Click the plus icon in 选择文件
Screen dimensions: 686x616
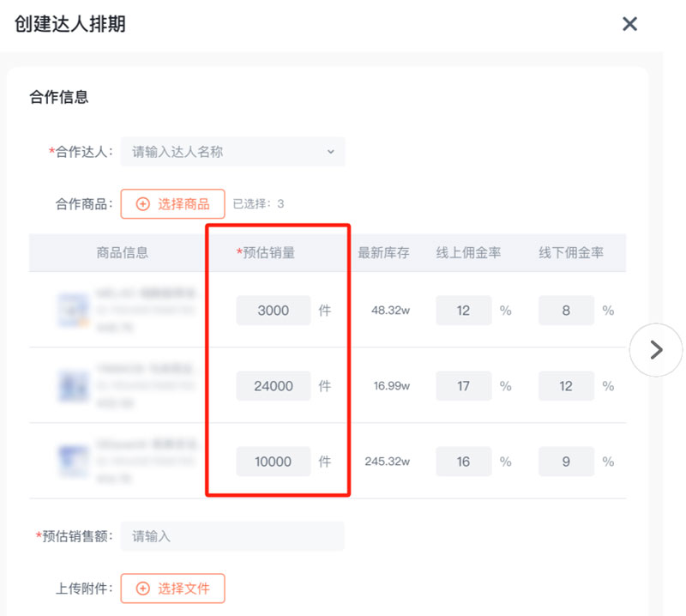point(143,589)
